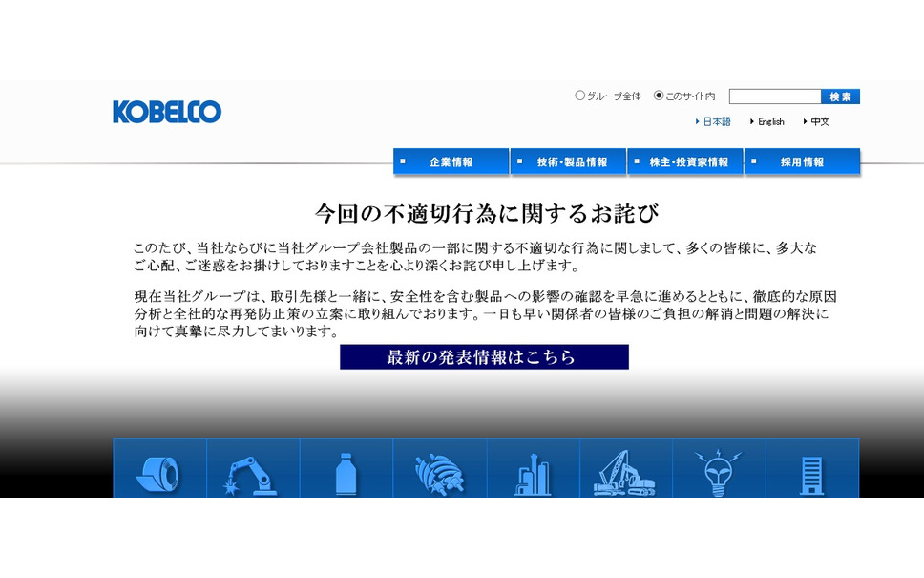Open the 技術・製品情報 menu tab
The image size is (924, 578).
pos(569,162)
